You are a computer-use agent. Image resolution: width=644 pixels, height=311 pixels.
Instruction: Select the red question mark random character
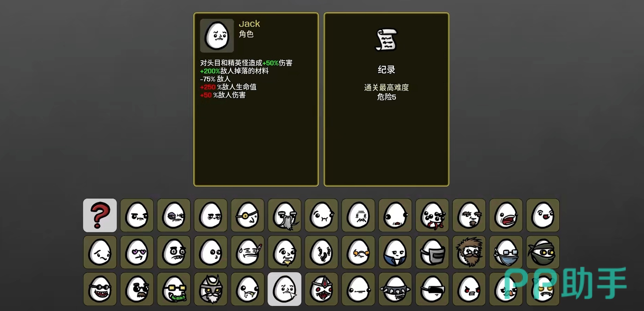pyautogui.click(x=100, y=215)
